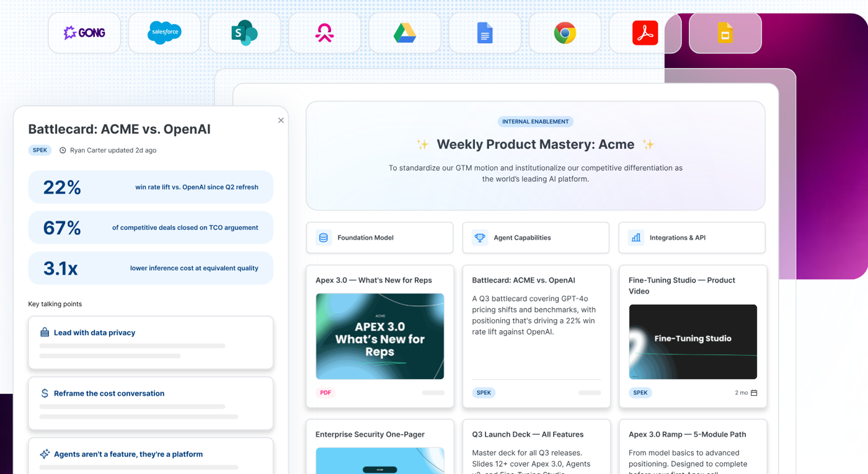Open the Gong integration icon
This screenshot has width=868, height=474.
[84, 33]
